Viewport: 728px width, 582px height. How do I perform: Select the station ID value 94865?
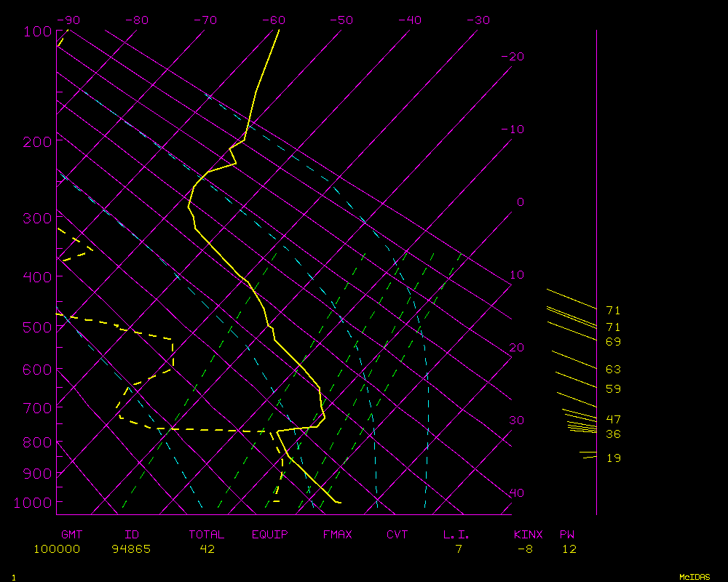[x=131, y=549]
